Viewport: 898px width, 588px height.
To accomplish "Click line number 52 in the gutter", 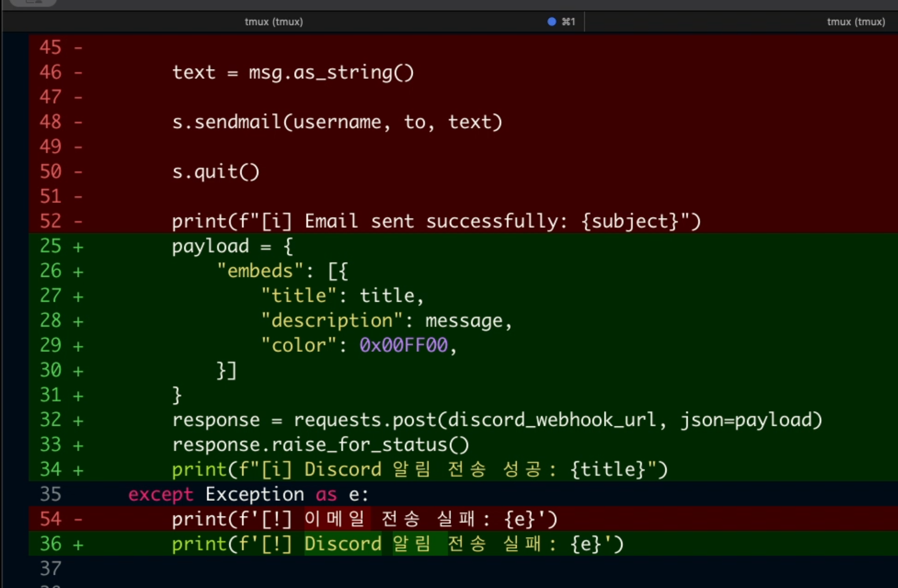I will click(x=50, y=221).
